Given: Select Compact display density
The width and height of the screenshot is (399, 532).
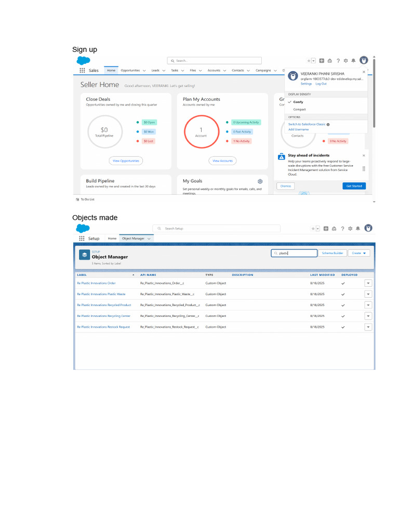Looking at the screenshot, I should point(299,109).
